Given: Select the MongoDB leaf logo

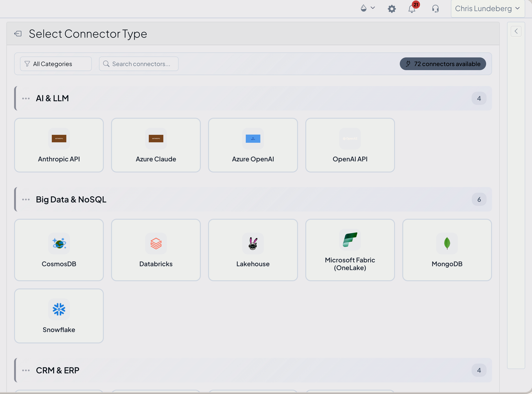Looking at the screenshot, I should 447,244.
